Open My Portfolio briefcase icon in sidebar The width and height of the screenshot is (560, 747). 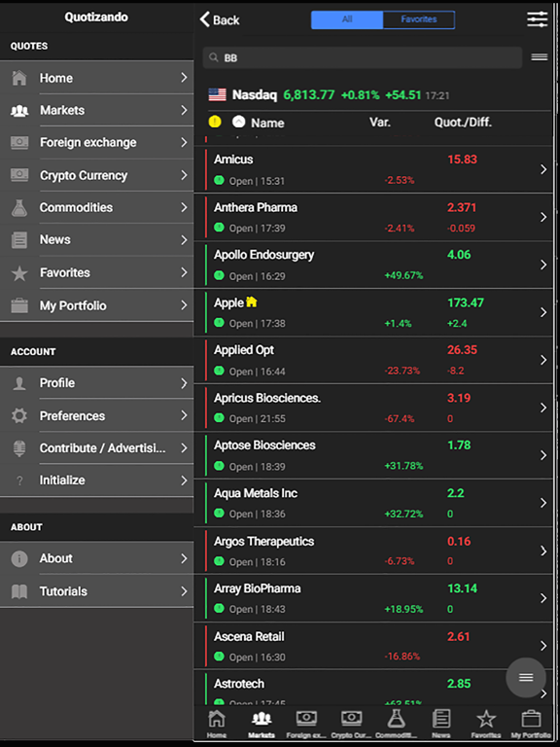tap(19, 305)
